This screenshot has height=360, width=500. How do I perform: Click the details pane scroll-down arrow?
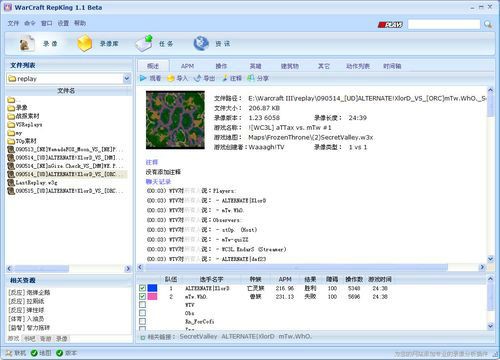490,259
